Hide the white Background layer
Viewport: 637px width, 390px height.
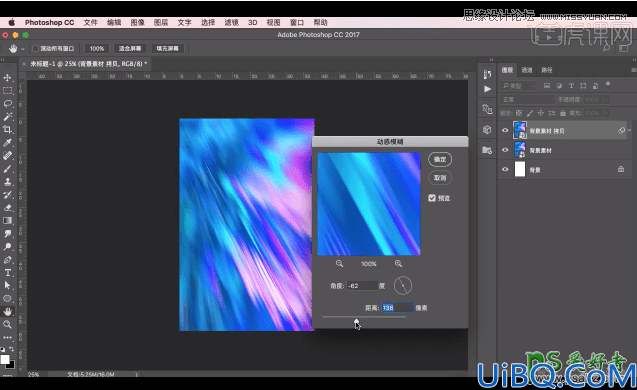pos(505,169)
